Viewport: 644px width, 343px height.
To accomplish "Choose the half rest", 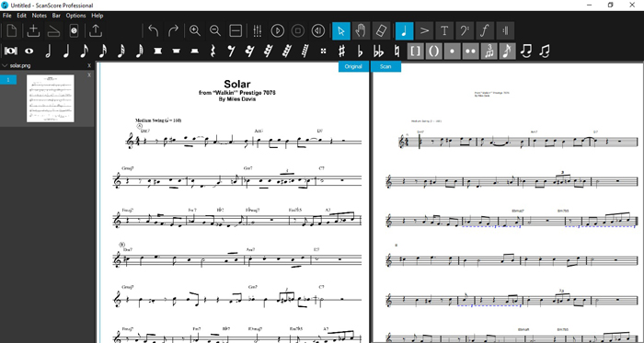I will [195, 51].
